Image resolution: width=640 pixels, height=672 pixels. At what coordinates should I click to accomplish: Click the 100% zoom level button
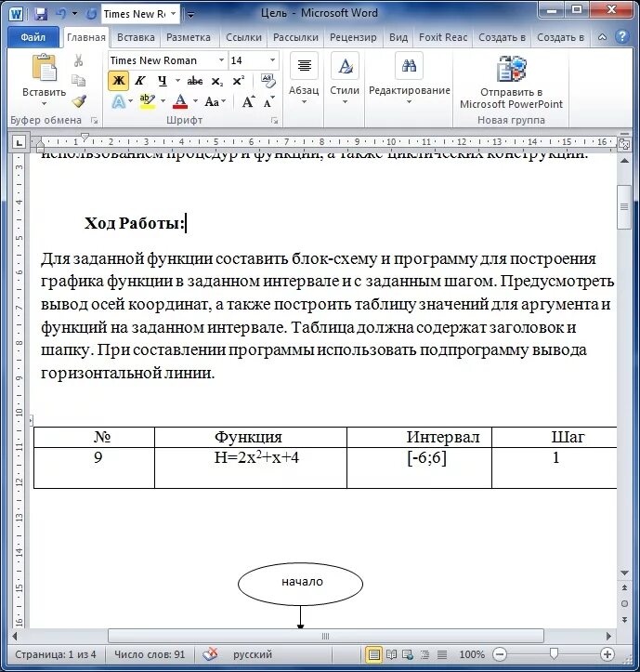pyautogui.click(x=472, y=654)
